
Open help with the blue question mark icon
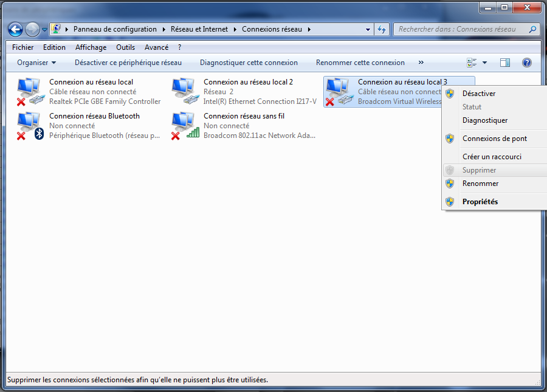coord(527,63)
